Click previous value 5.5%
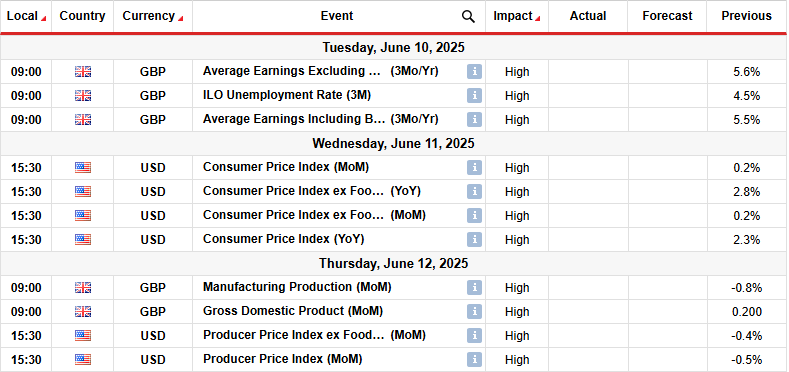789x372 pixels. point(747,120)
